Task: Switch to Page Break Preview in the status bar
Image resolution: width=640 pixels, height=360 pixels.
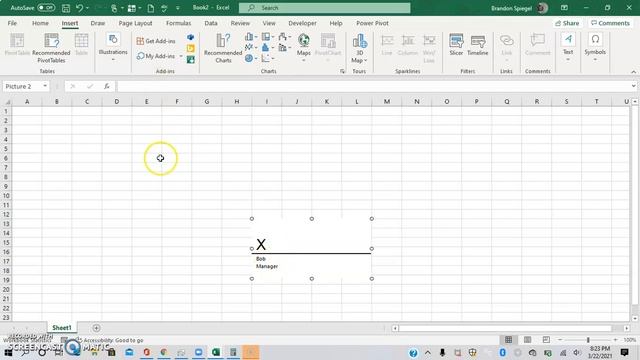Action: pyautogui.click(x=546, y=340)
